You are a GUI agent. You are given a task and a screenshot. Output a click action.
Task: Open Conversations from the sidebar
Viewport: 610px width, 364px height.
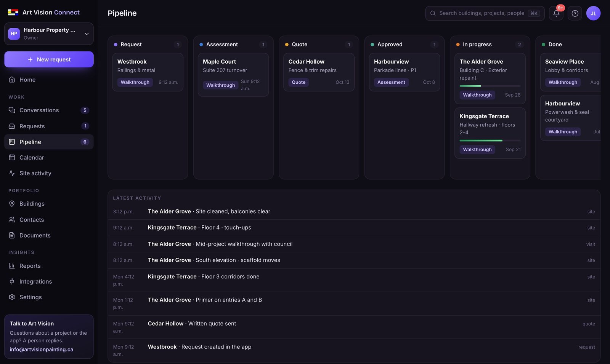point(49,110)
